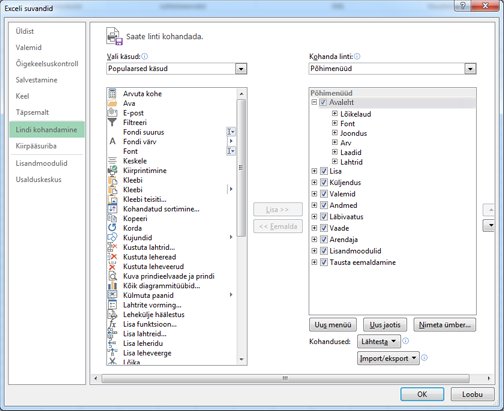Select the Külmuta paanid icon
This screenshot has width=504, height=411.
pos(112,295)
